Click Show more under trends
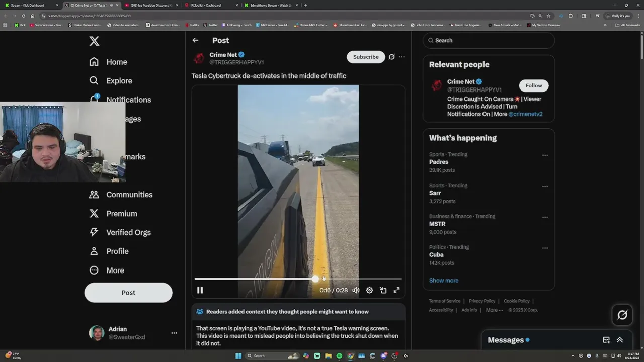The width and height of the screenshot is (644, 362). [444, 281]
